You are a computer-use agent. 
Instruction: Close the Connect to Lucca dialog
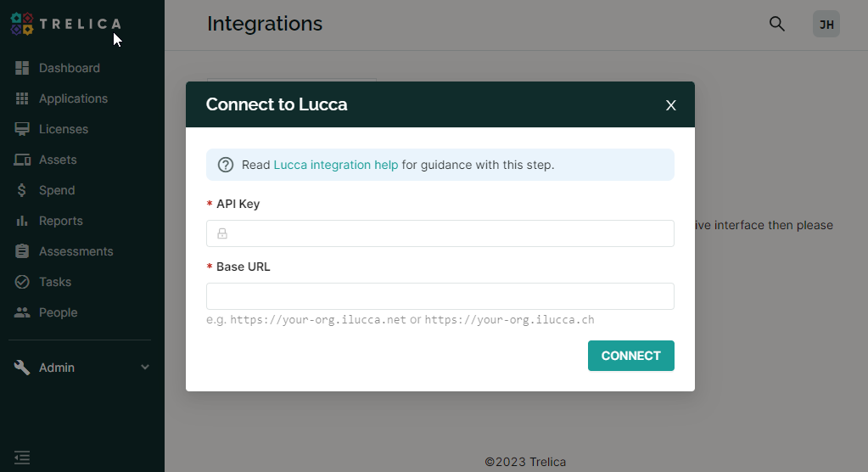[x=671, y=105]
